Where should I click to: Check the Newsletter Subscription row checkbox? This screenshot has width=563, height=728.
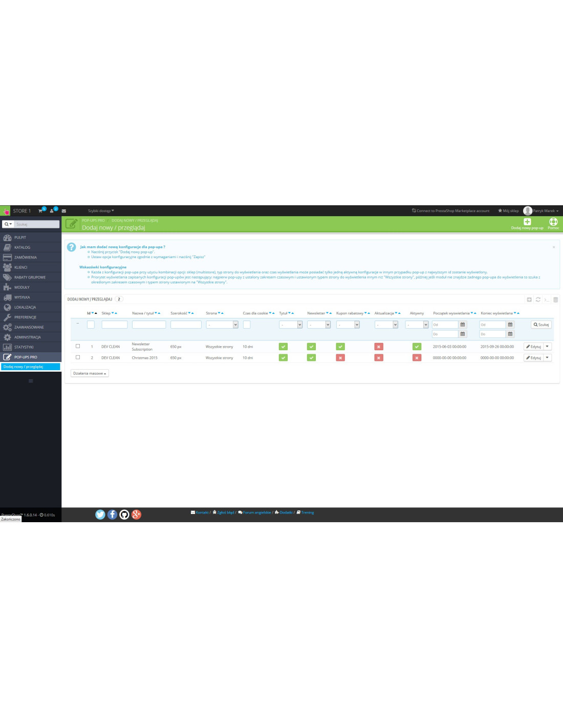[78, 346]
